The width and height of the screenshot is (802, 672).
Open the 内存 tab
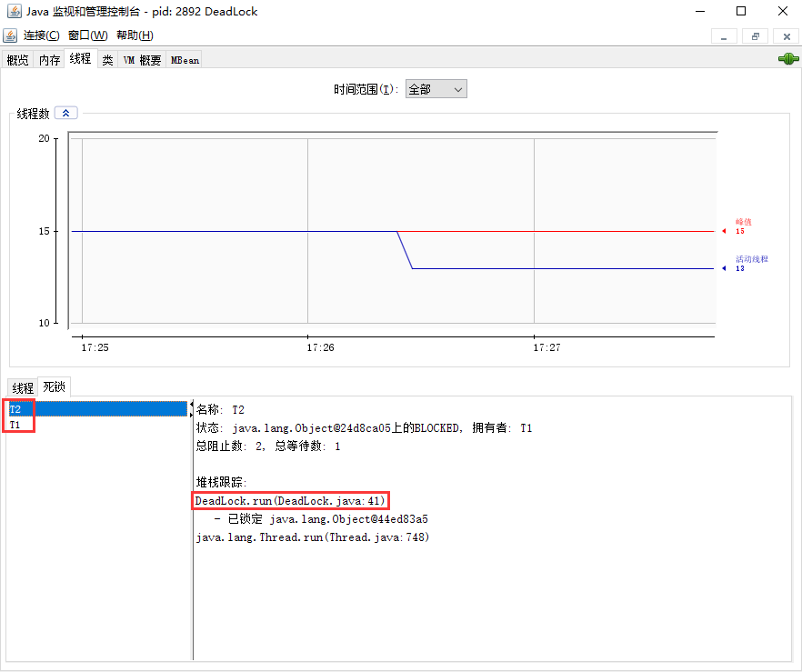49,59
